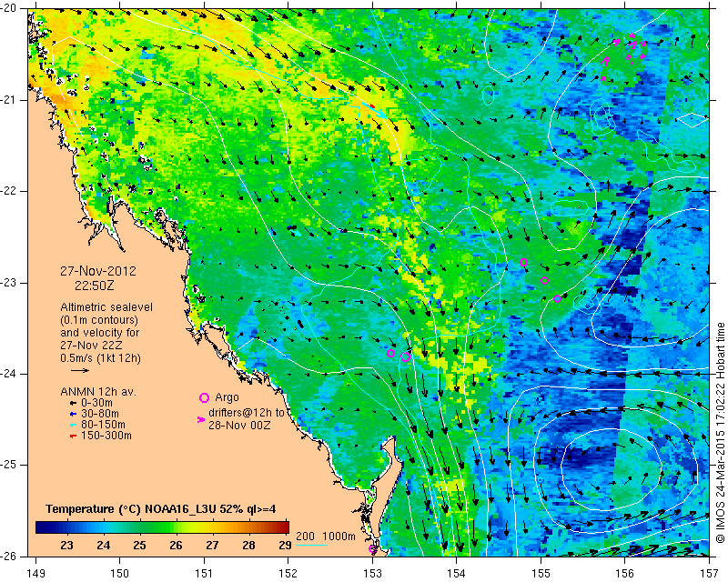The width and height of the screenshot is (728, 582).
Task: Click the latitude axis label -26
Action: pyautogui.click(x=10, y=556)
